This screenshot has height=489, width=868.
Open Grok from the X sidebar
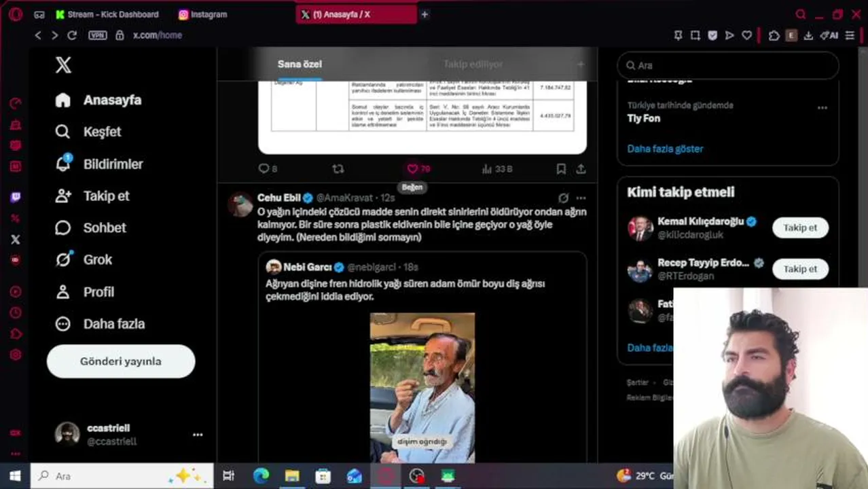pyautogui.click(x=84, y=259)
